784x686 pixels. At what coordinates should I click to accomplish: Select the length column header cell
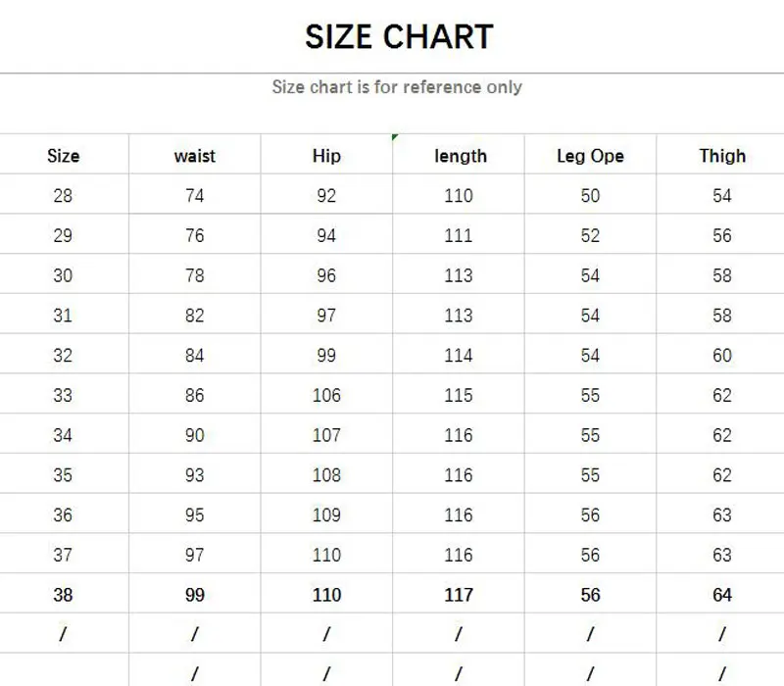coord(460,156)
